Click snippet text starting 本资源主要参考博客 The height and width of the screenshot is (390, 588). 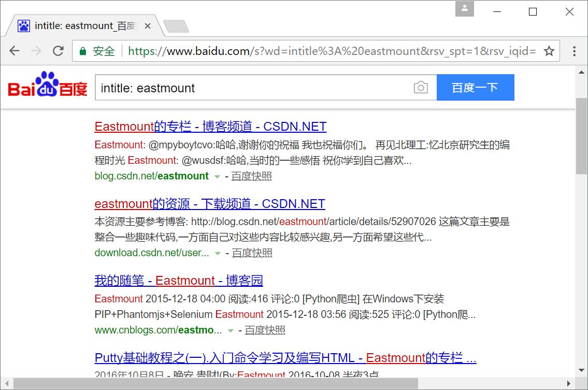click(x=302, y=229)
